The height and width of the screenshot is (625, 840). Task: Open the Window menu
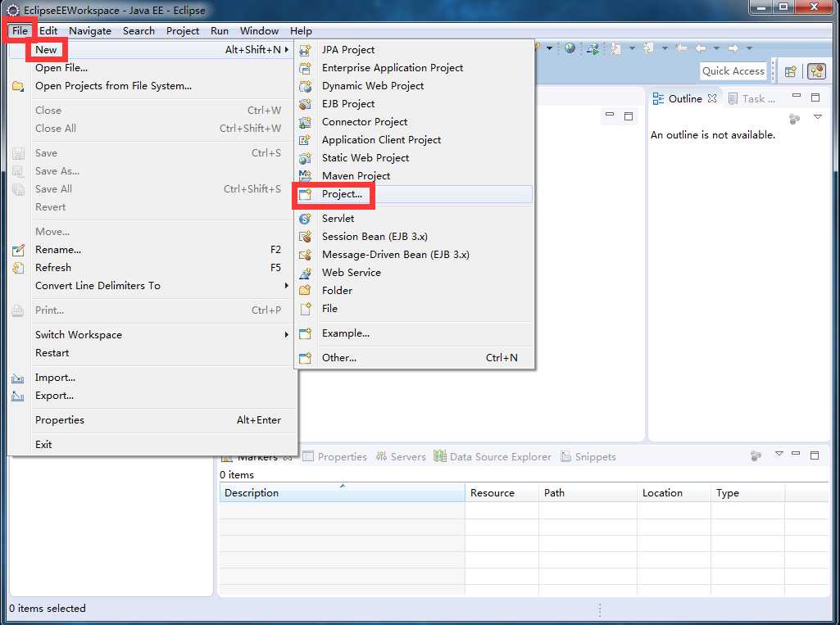tap(259, 31)
